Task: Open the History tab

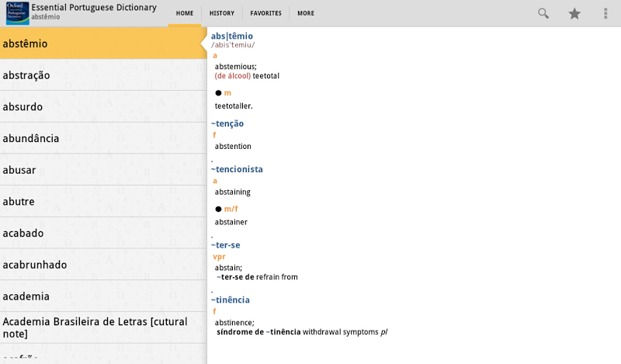Action: pyautogui.click(x=222, y=13)
